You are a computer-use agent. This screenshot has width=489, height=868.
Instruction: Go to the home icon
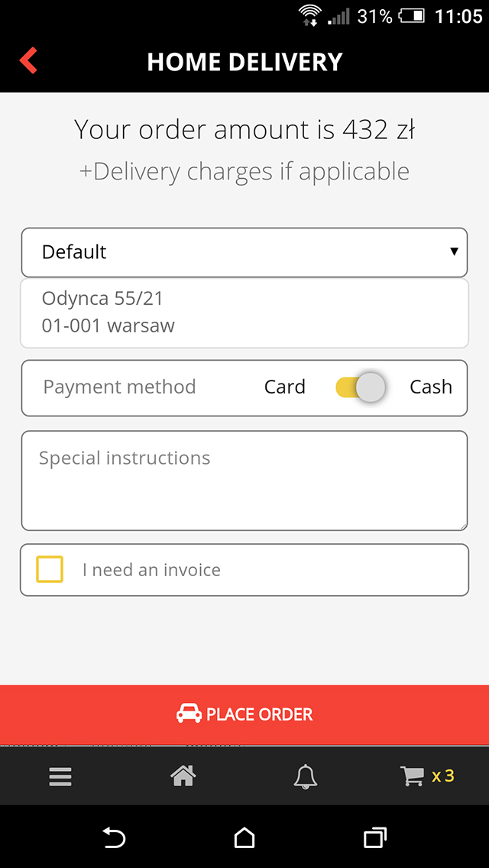coord(183,776)
